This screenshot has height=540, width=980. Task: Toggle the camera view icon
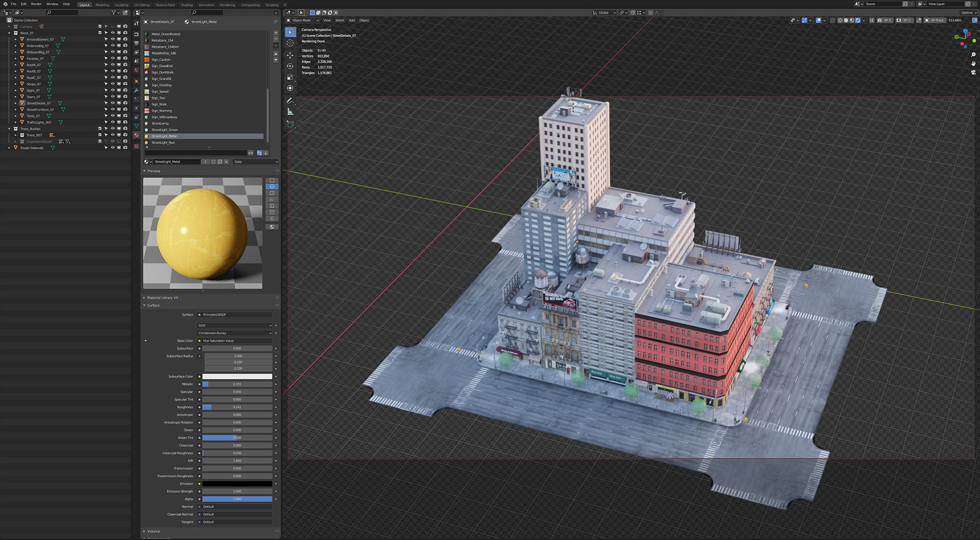[973, 72]
